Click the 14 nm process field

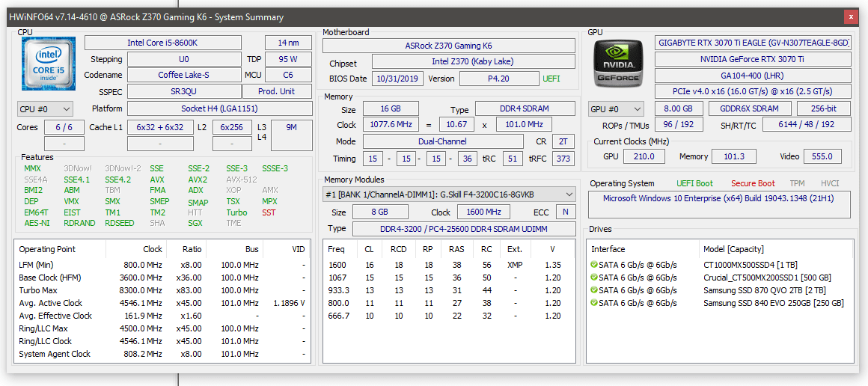pyautogui.click(x=288, y=43)
